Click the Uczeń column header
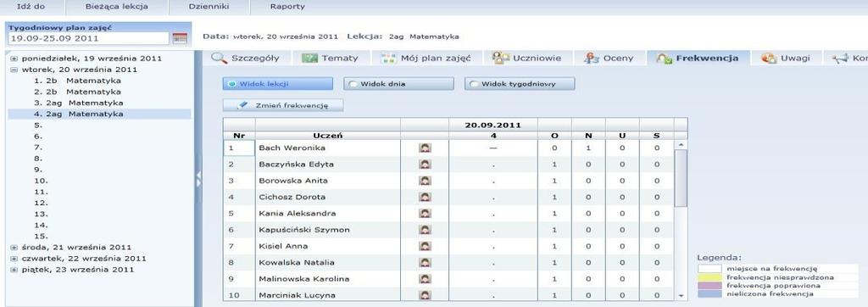The height and width of the screenshot is (307, 868). coord(328,136)
